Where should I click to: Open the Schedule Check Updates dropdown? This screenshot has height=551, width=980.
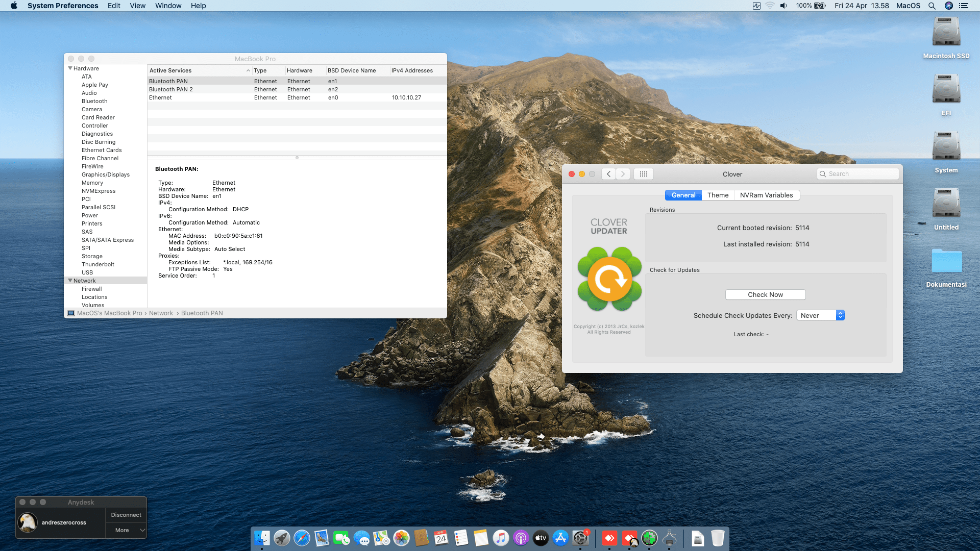[820, 315]
